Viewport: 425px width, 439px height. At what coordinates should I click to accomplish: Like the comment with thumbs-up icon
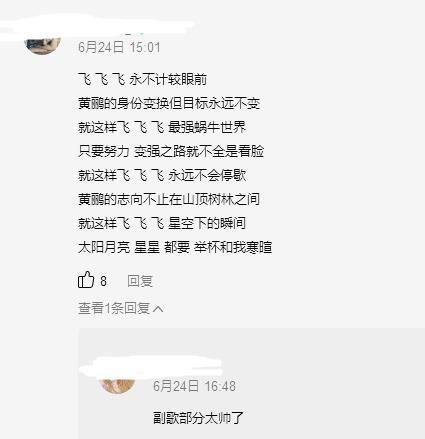tap(86, 280)
